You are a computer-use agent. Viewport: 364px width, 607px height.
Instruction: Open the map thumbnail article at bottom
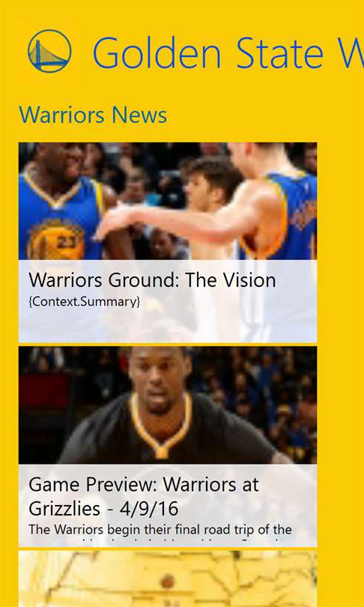[x=168, y=579]
